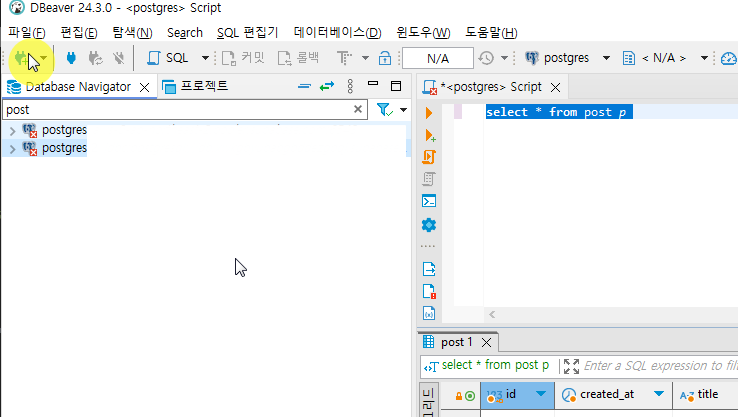Open the Search menu
The height and width of the screenshot is (417, 738).
pyautogui.click(x=184, y=32)
